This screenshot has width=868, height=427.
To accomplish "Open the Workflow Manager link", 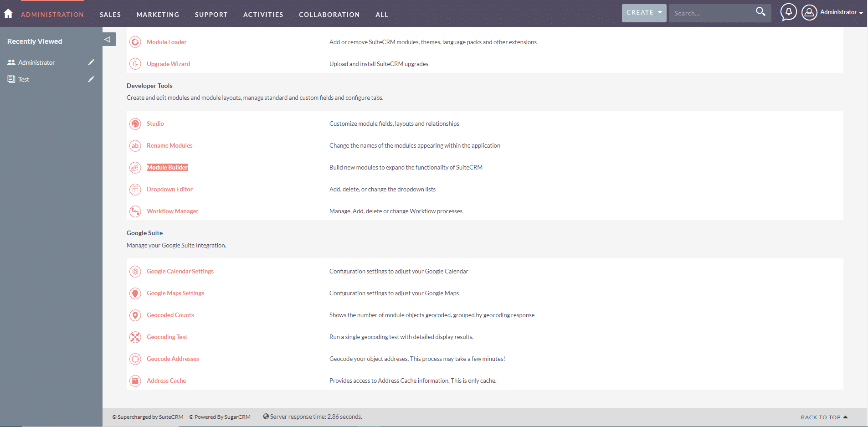I will pos(173,211).
